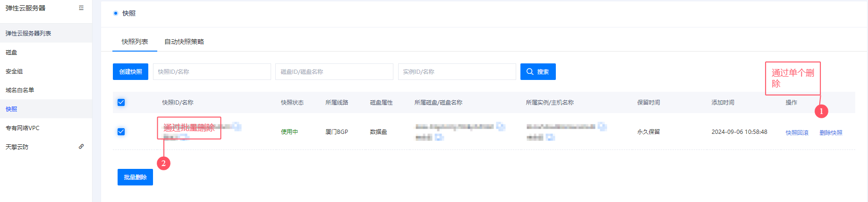Switch to the 自动快照策略 tab
Image resolution: width=868 pixels, height=202 pixels.
tap(184, 42)
